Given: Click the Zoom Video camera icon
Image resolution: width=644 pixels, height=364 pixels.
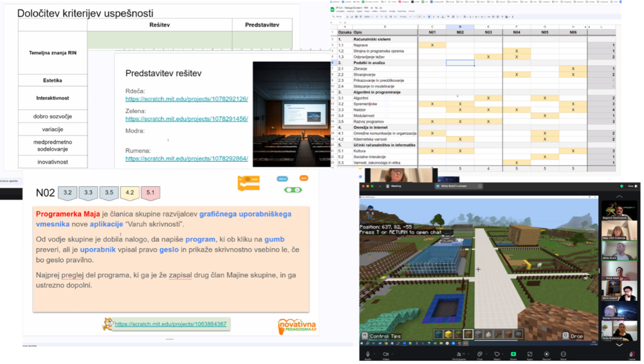Looking at the screenshot, I should click(386, 354).
